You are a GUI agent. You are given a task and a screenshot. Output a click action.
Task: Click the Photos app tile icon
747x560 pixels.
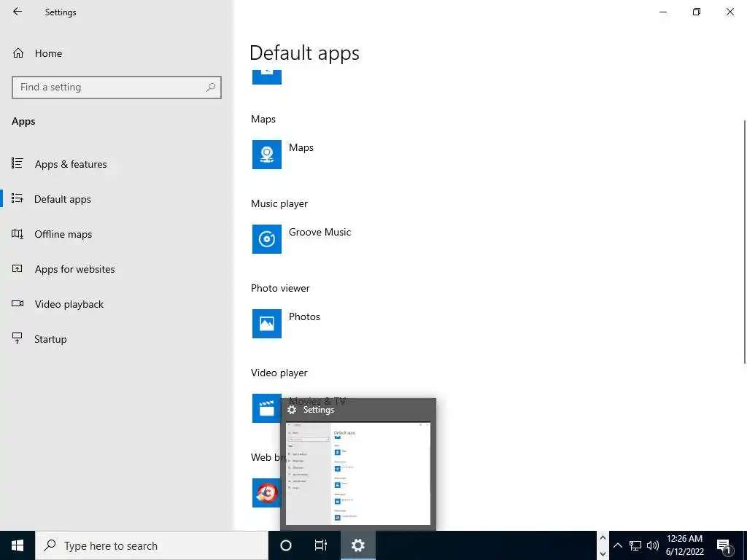pyautogui.click(x=267, y=324)
